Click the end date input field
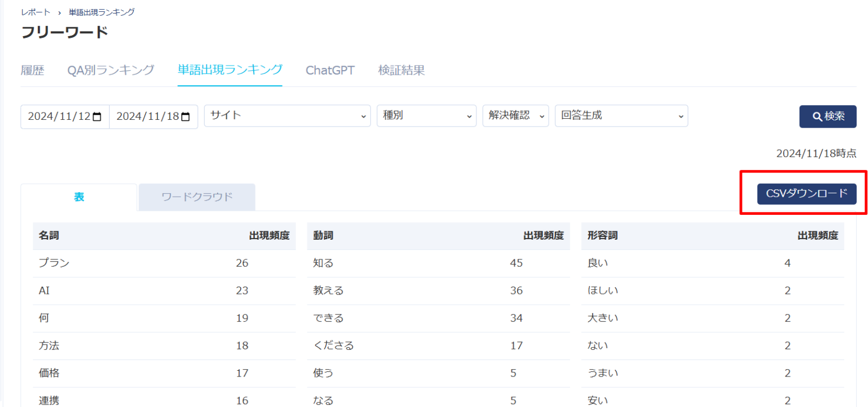Screen dimensions: 868x407 (146, 116)
